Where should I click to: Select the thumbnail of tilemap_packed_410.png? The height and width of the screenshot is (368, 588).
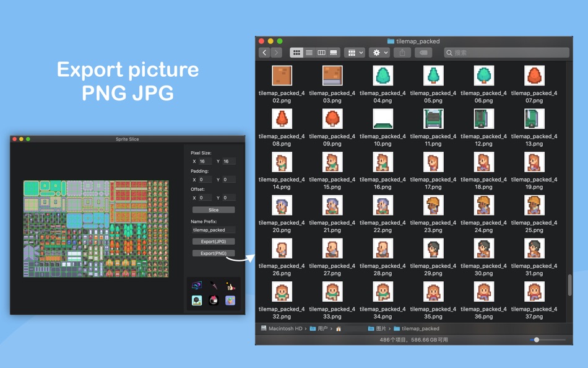[383, 118]
